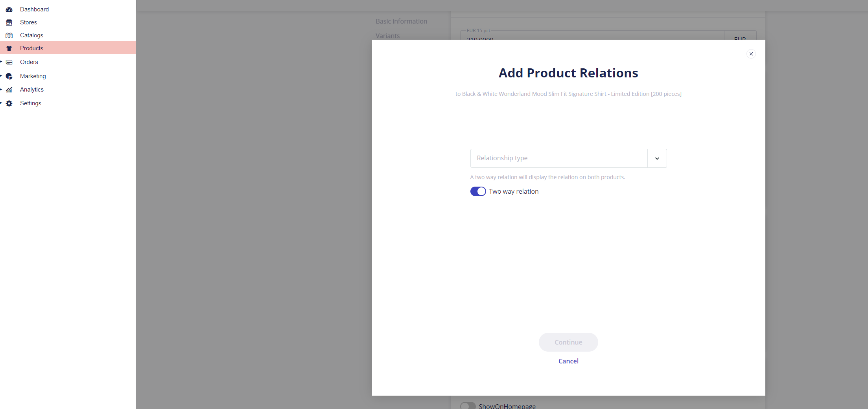Image resolution: width=868 pixels, height=409 pixels.
Task: Toggle the ShowOnHomepage switch behind the dialog
Action: point(468,406)
